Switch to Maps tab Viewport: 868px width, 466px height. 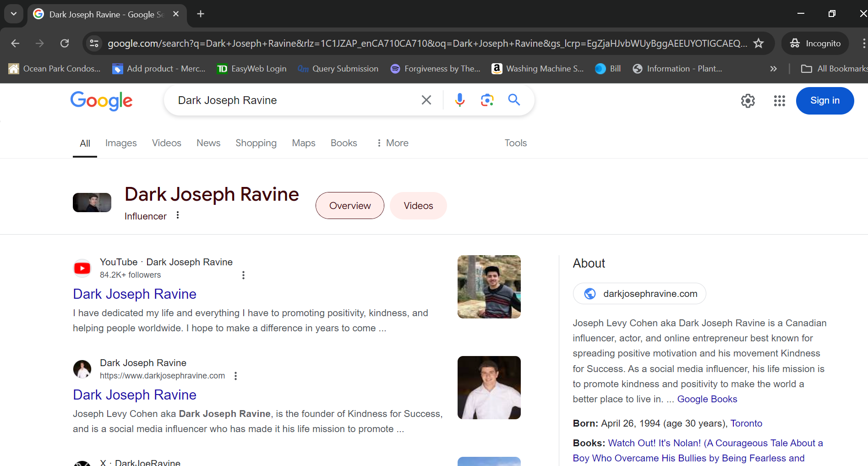point(304,143)
